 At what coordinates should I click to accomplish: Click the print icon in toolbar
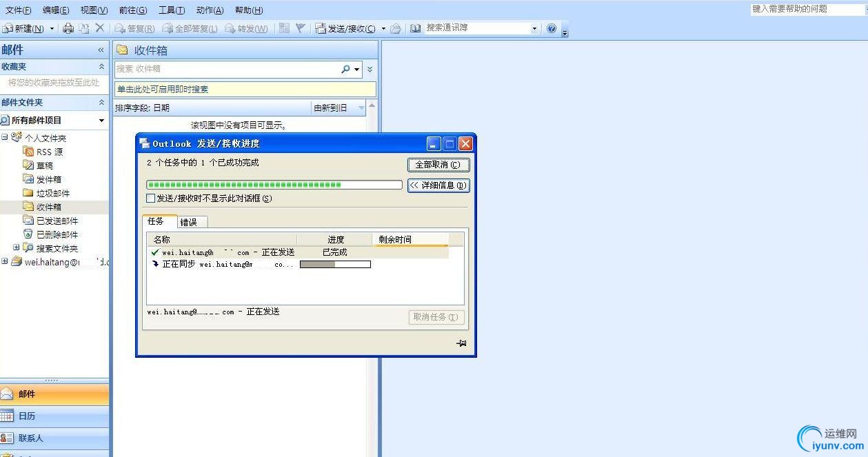[68, 28]
